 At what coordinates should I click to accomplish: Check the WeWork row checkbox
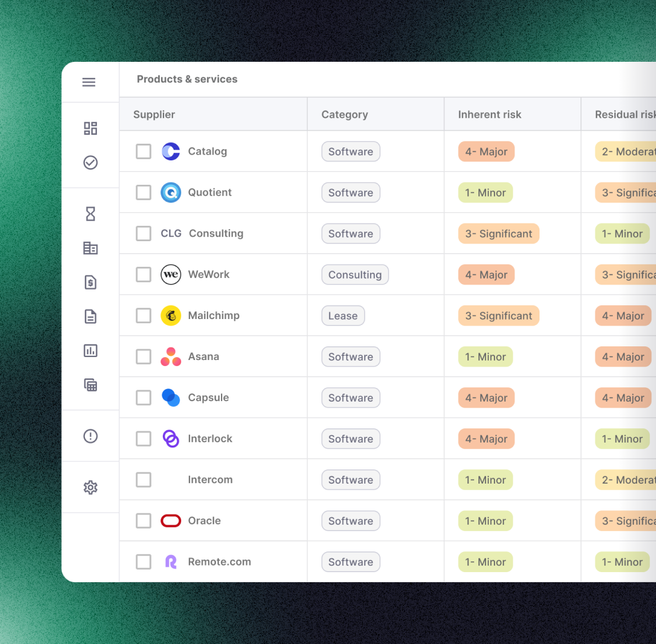[144, 274]
